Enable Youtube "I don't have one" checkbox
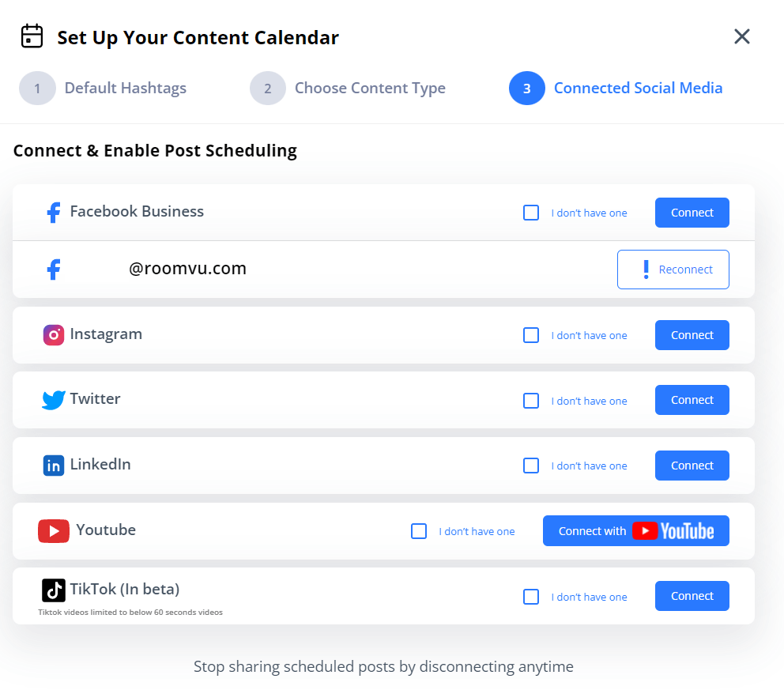Viewport: 784px width, 690px height. pyautogui.click(x=419, y=531)
